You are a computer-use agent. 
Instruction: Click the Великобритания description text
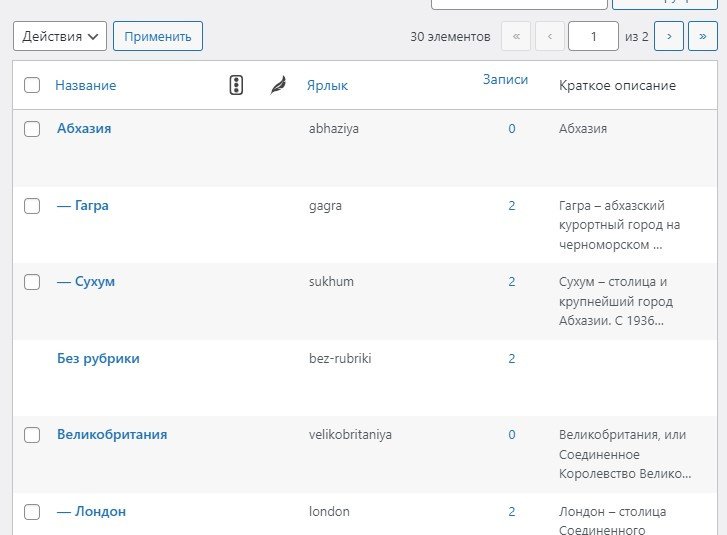pyautogui.click(x=625, y=454)
